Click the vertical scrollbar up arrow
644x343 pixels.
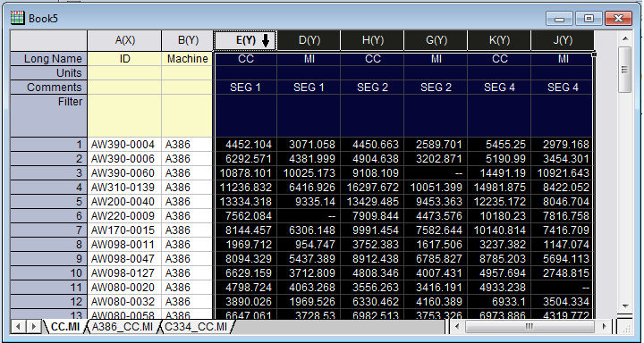(624, 39)
